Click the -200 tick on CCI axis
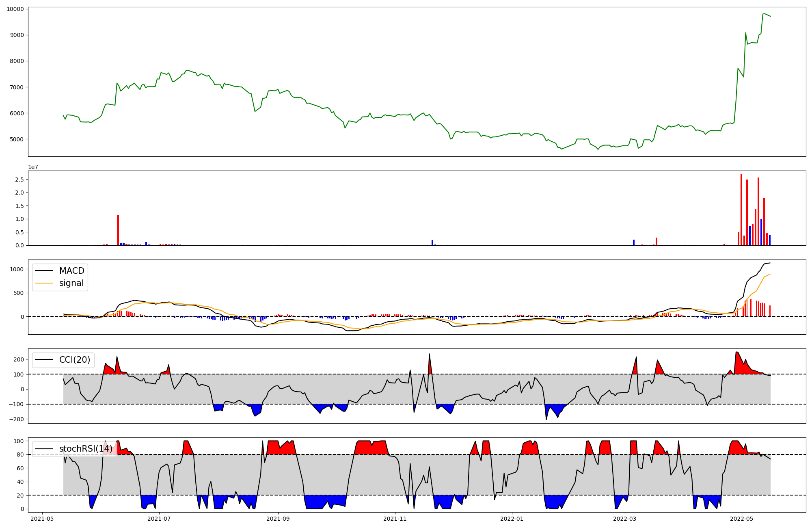The image size is (812, 528). 16,419
